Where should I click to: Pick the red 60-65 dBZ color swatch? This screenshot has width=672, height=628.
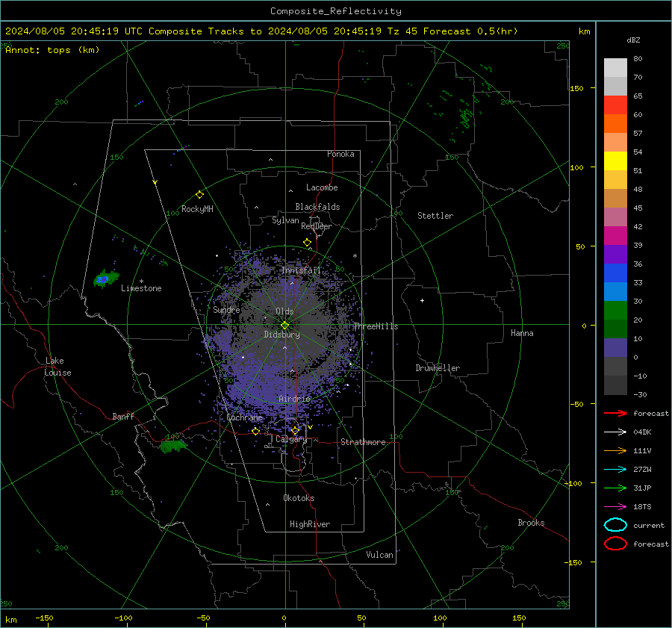(x=615, y=105)
